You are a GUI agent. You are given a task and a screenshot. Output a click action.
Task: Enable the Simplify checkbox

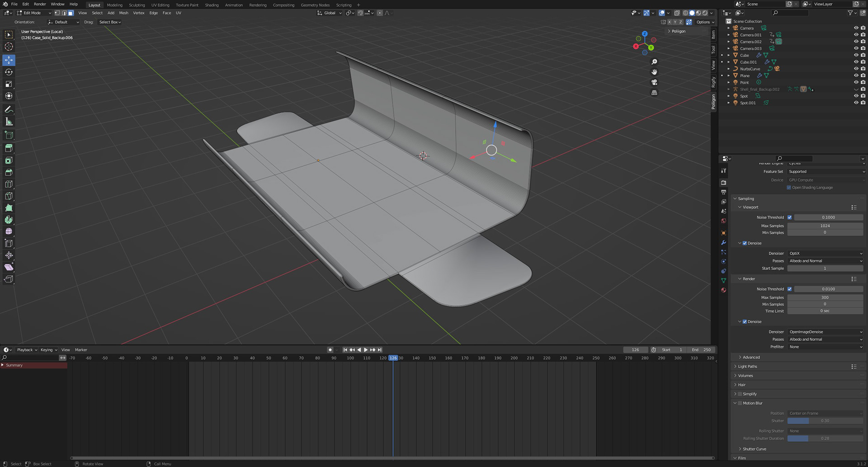pos(740,394)
